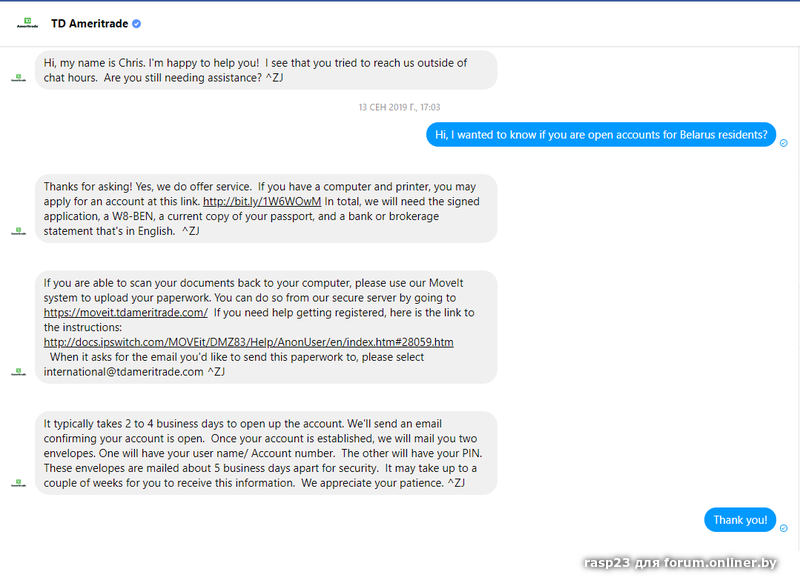The height and width of the screenshot is (586, 800).
Task: Select the Belarus residents question bubble
Action: pos(601,135)
